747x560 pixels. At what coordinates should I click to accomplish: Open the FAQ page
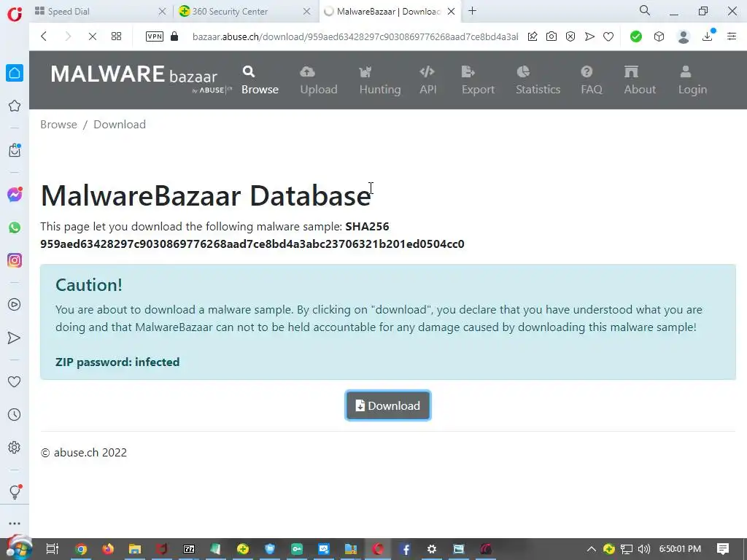pyautogui.click(x=591, y=80)
